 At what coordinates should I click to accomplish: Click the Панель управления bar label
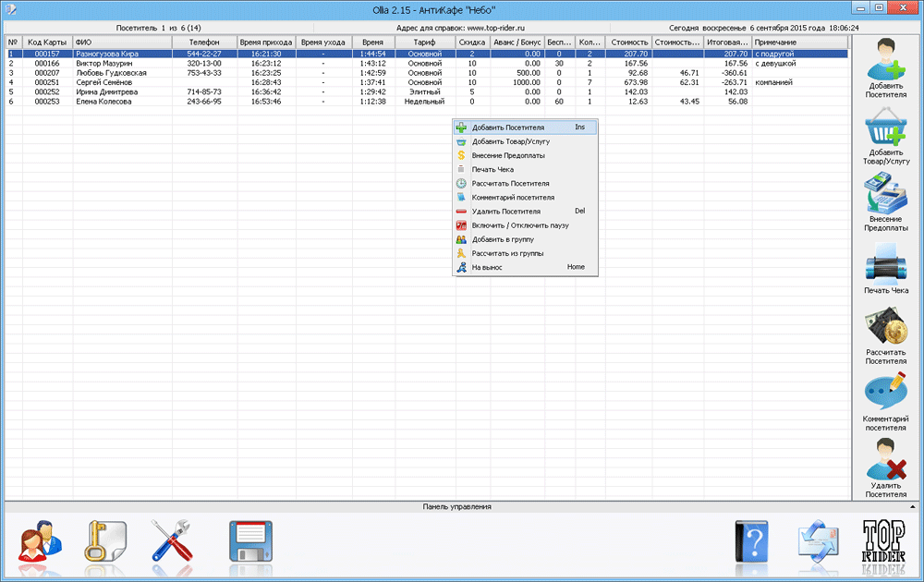click(x=456, y=506)
